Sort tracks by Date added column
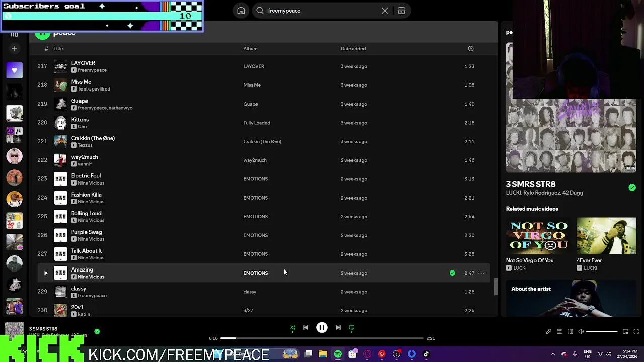This screenshot has height=362, width=644. pyautogui.click(x=353, y=49)
